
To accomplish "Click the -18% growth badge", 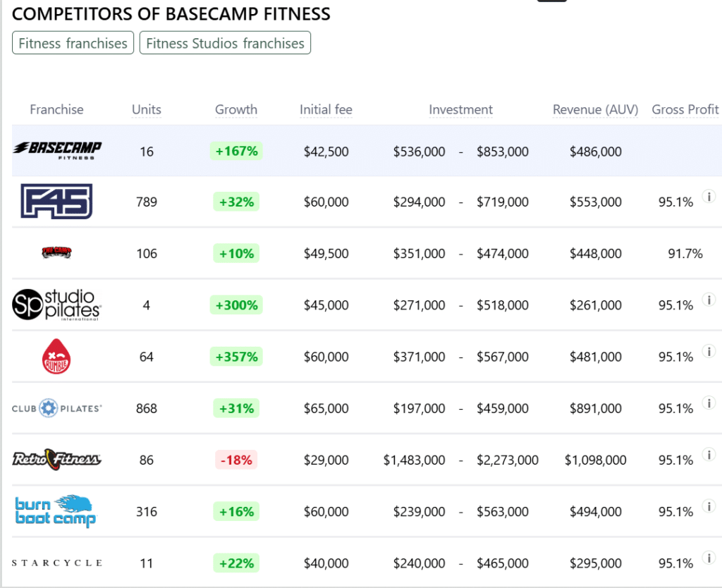I will [x=236, y=460].
